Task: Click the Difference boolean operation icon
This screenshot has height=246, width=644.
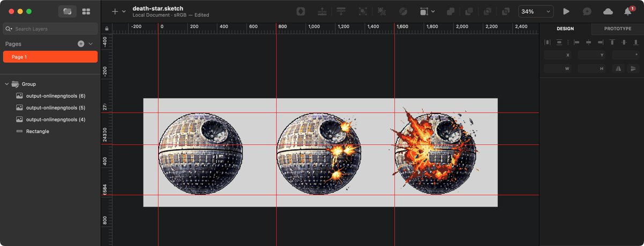Action: 506,11
